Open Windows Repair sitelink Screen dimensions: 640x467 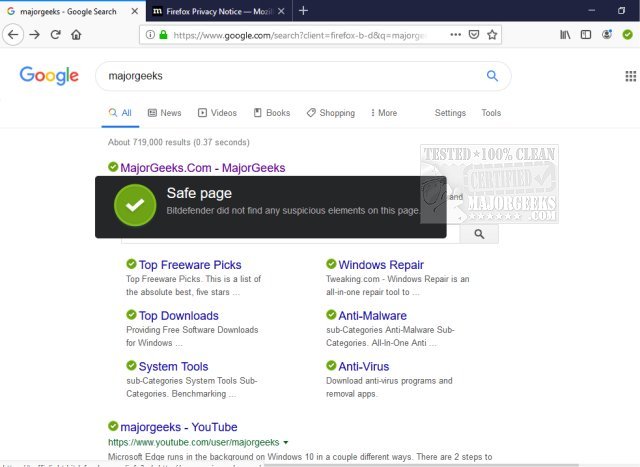(381, 265)
